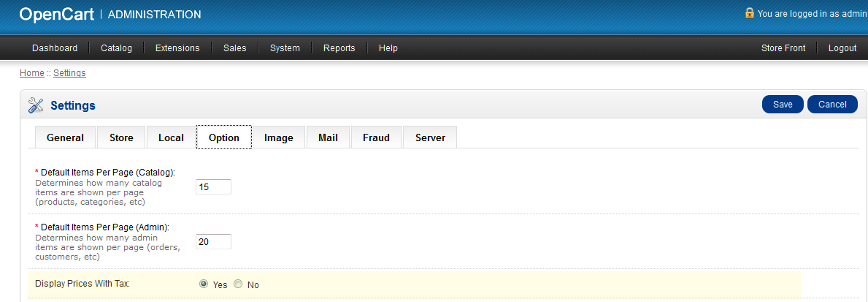Click the Catalog items per page field

tap(213, 187)
